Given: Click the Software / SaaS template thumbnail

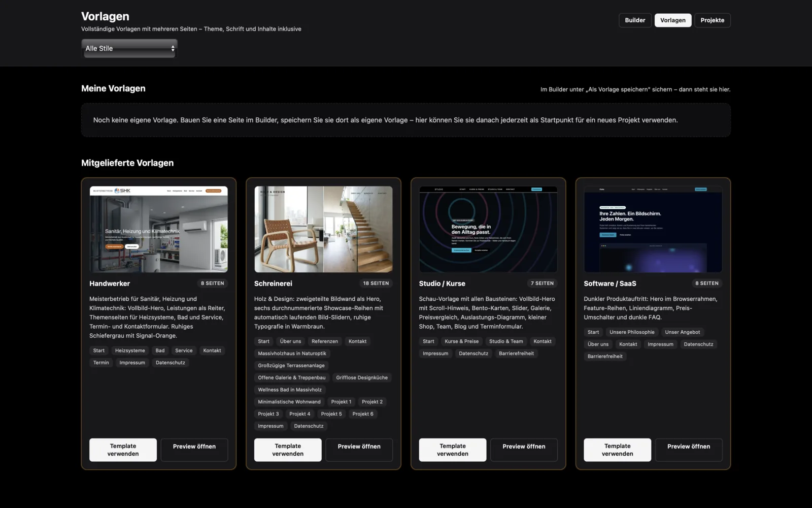Looking at the screenshot, I should click(x=653, y=229).
